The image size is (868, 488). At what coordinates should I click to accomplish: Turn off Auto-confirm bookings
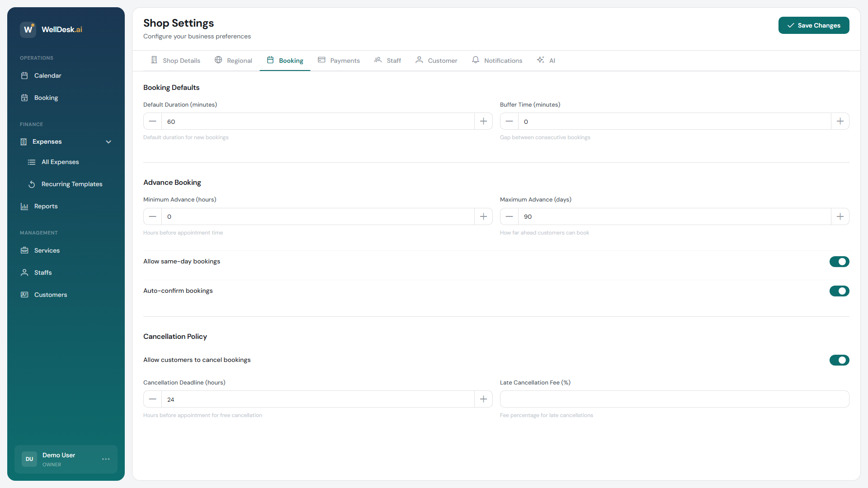point(839,291)
